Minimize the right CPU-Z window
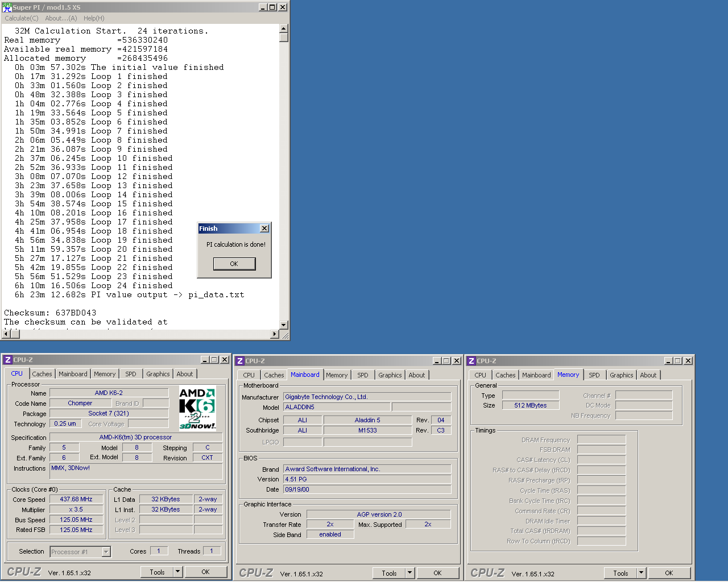Image resolution: width=728 pixels, height=582 pixels. pyautogui.click(x=669, y=361)
